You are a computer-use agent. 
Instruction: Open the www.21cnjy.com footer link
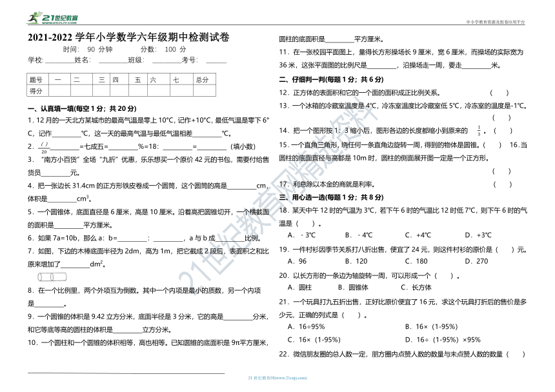point(277,378)
